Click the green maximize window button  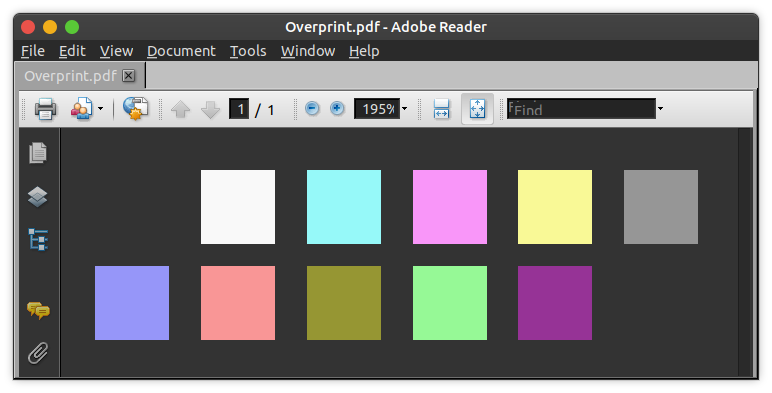(x=72, y=27)
